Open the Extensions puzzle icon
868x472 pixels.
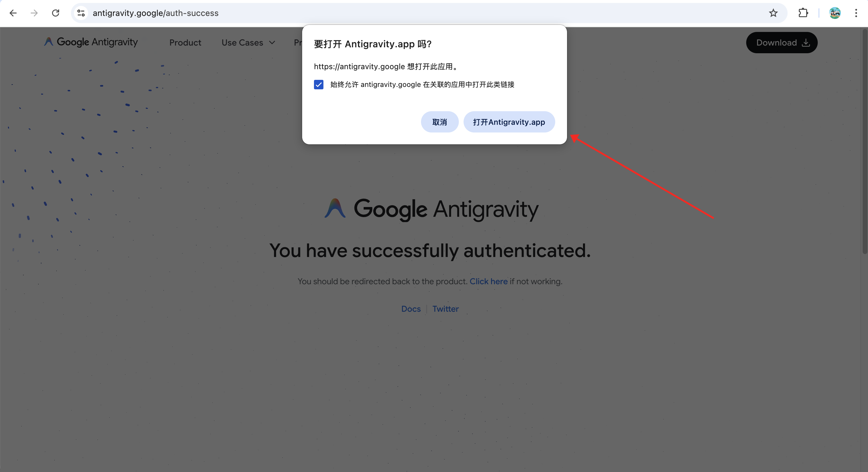point(803,13)
